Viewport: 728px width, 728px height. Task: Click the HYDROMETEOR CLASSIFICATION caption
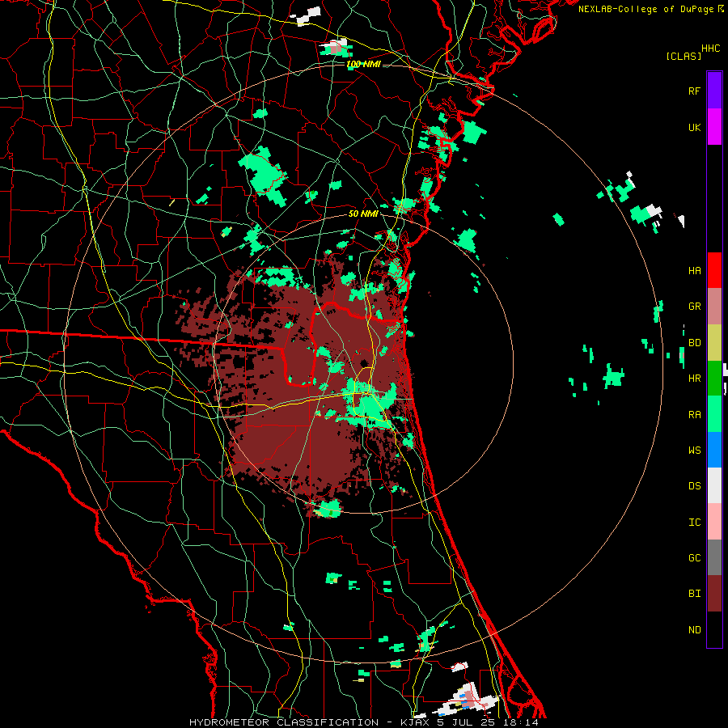284,722
